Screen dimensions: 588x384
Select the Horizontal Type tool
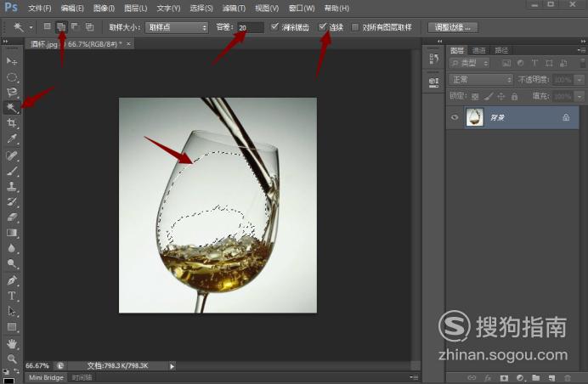coord(12,296)
